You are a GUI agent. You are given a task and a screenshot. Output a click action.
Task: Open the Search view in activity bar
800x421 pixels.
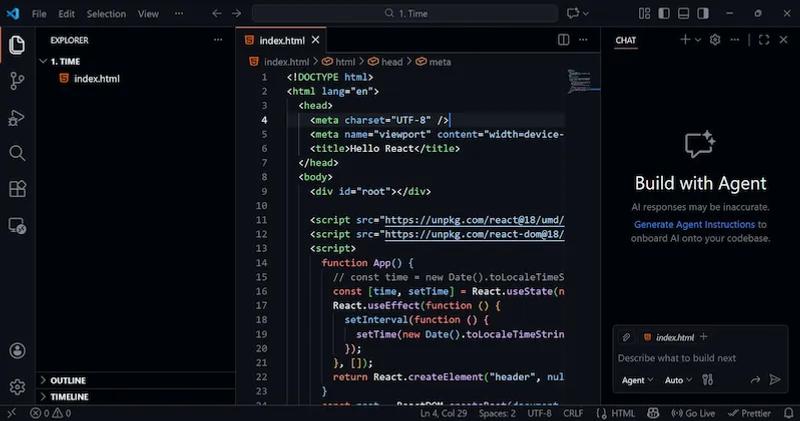click(x=17, y=153)
